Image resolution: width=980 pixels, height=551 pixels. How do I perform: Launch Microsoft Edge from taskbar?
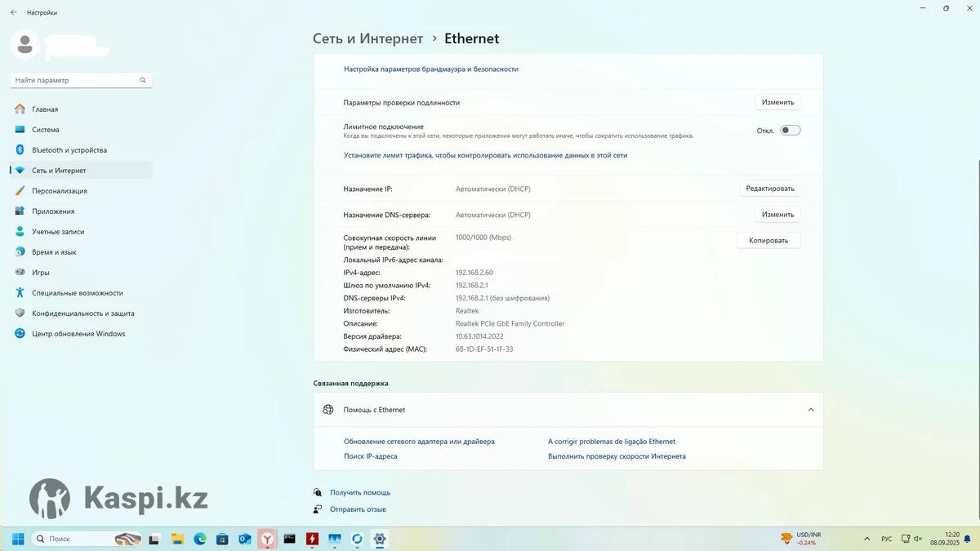[200, 539]
